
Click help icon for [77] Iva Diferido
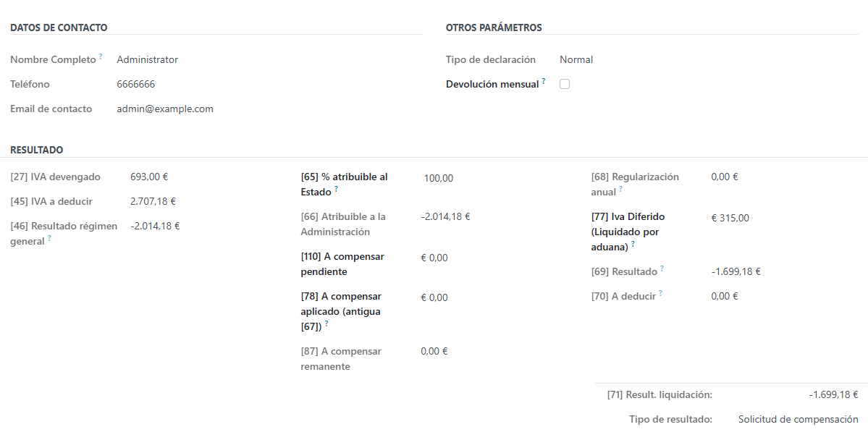[633, 245]
